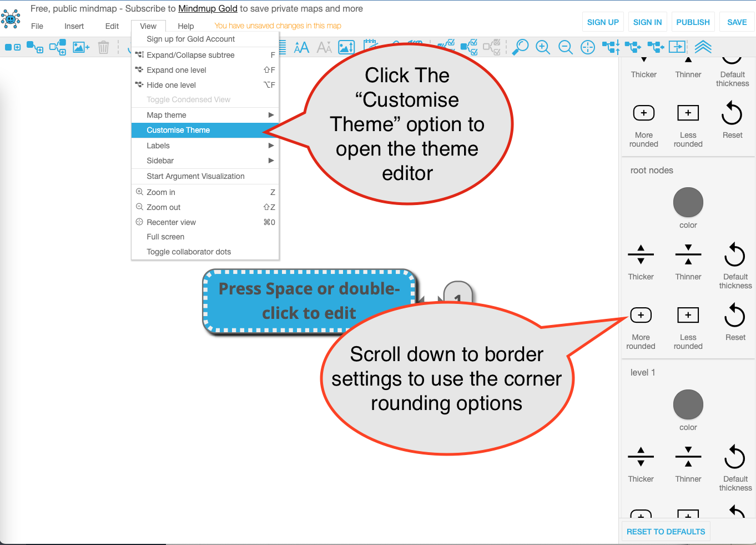Click Thinner icon under root nodes
This screenshot has height=545, width=756.
(x=688, y=254)
